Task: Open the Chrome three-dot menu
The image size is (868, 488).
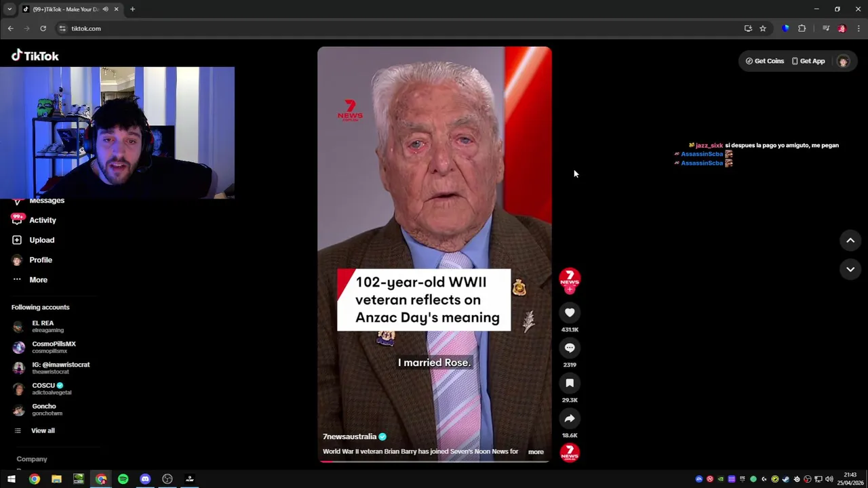Action: [x=859, y=28]
